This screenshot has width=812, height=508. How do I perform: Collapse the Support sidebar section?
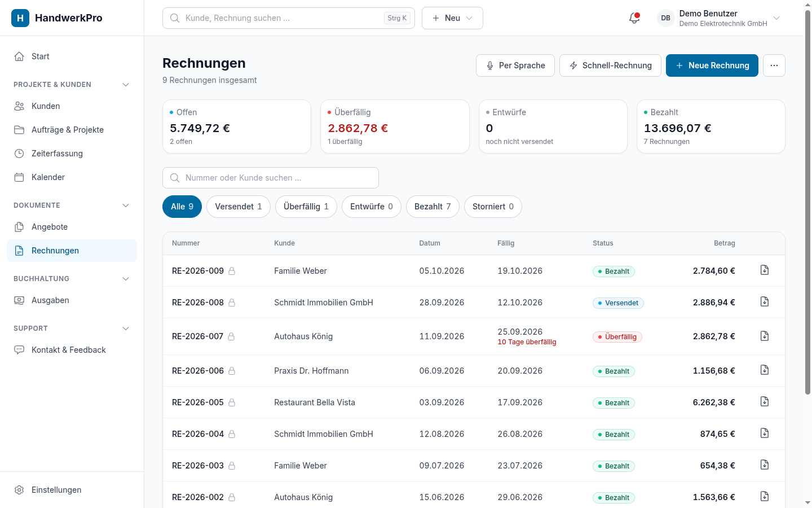pyautogui.click(x=126, y=329)
